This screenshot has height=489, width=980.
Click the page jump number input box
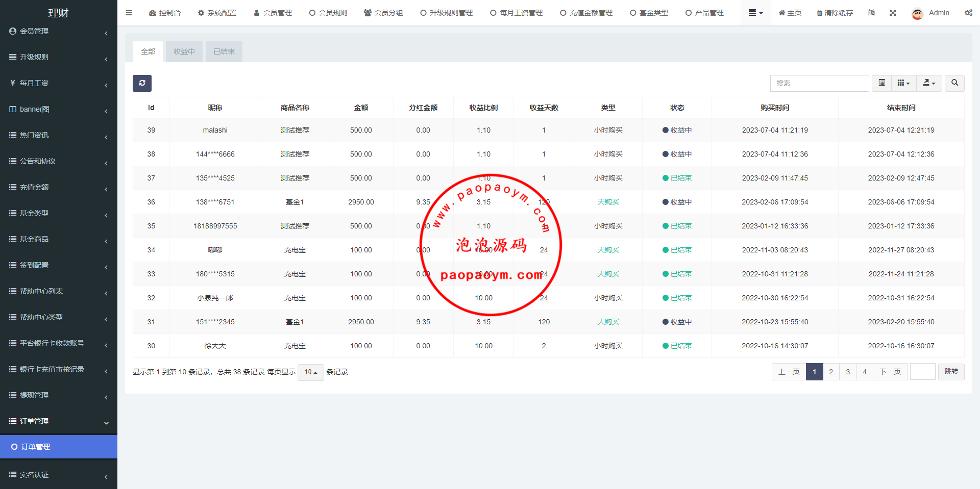922,372
